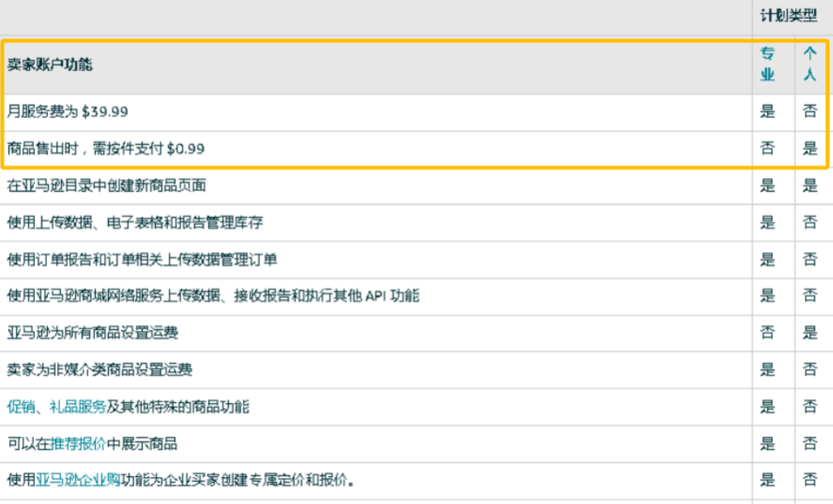Viewport: 833px width, 504px height.
Task: Click 个人 column 否 in 非媒介类商品设置运费 row
Action: point(810,370)
